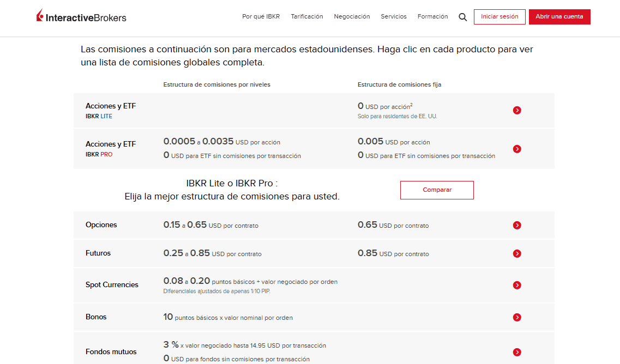The height and width of the screenshot is (364, 620).
Task: Click the Spot Currencies product name
Action: [x=112, y=285]
